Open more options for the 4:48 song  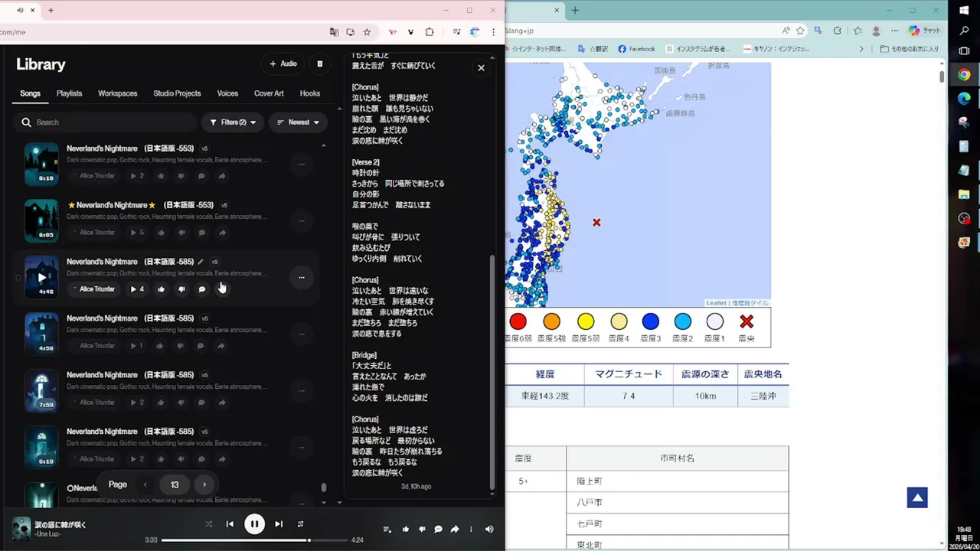tap(302, 277)
